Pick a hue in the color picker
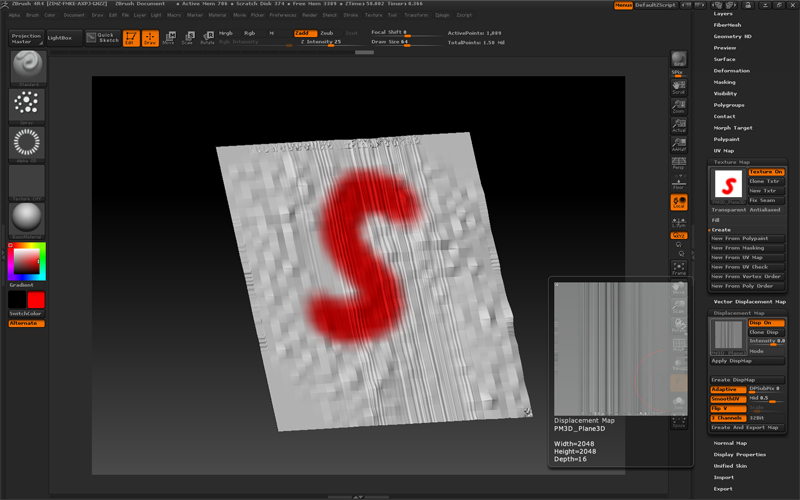The width and height of the screenshot is (800, 500). point(27,262)
